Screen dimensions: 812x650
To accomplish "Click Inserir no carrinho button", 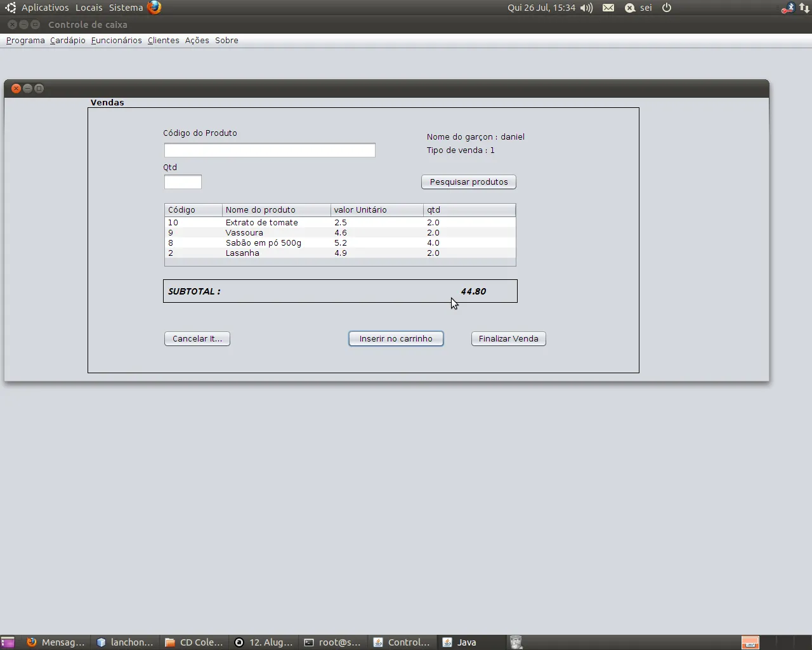I will (x=396, y=339).
